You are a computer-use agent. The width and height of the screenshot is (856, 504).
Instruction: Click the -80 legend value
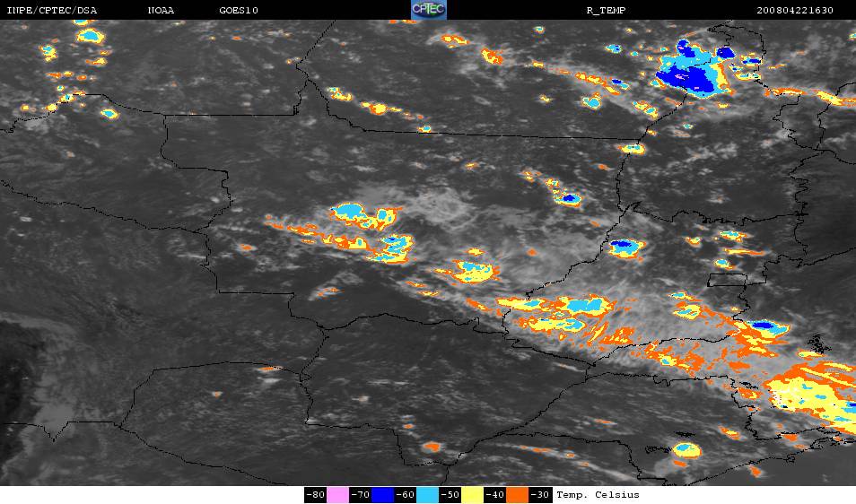coord(316,495)
